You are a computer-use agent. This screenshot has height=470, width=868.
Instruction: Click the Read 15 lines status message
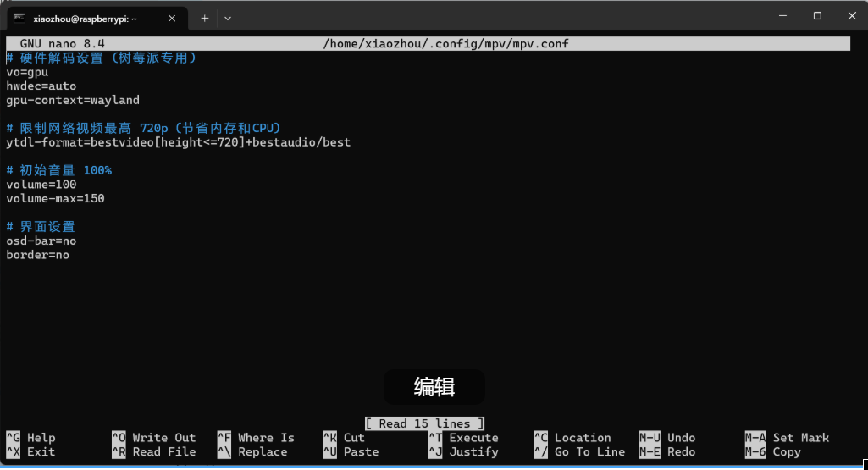tap(424, 423)
